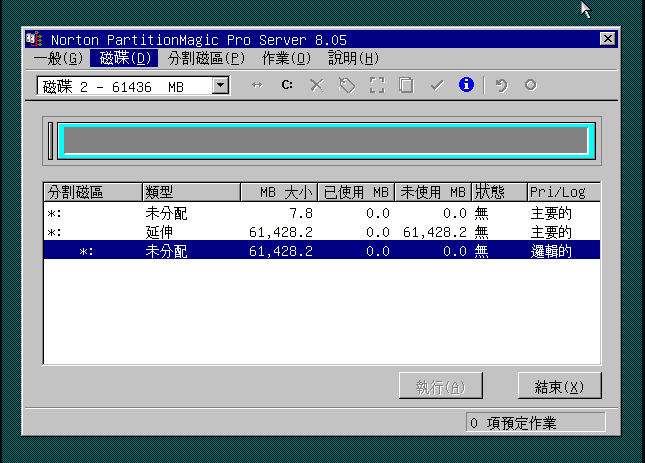Click the discard all changes icon

pos(530,86)
